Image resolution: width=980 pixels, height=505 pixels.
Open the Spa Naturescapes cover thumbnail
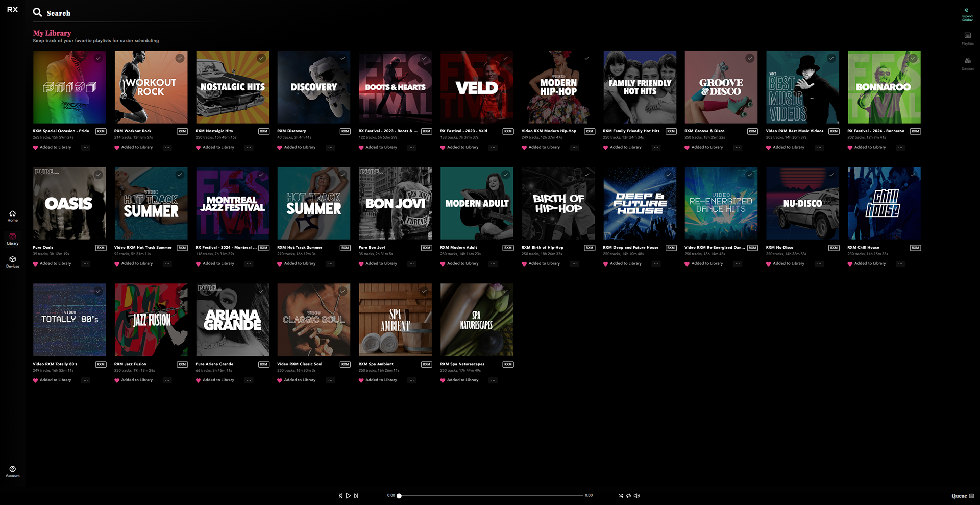point(477,320)
